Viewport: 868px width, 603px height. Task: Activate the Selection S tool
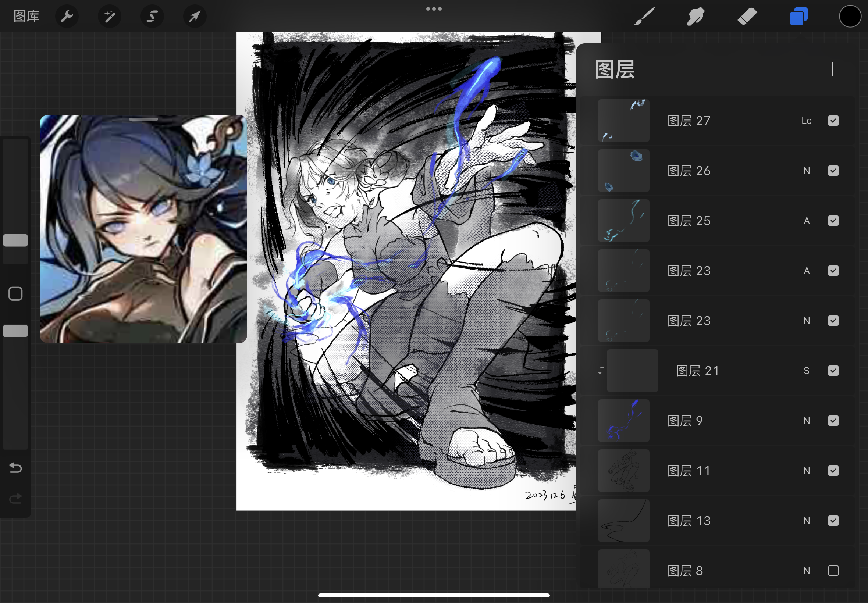coord(152,16)
